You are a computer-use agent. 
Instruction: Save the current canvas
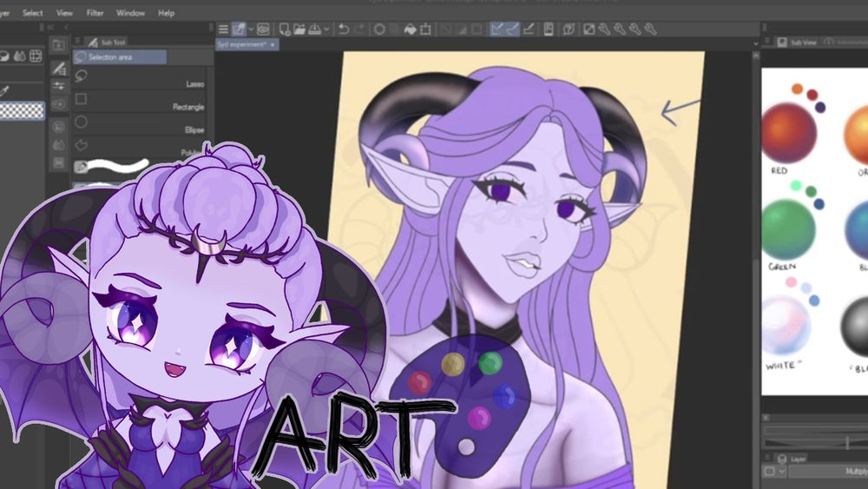point(314,30)
